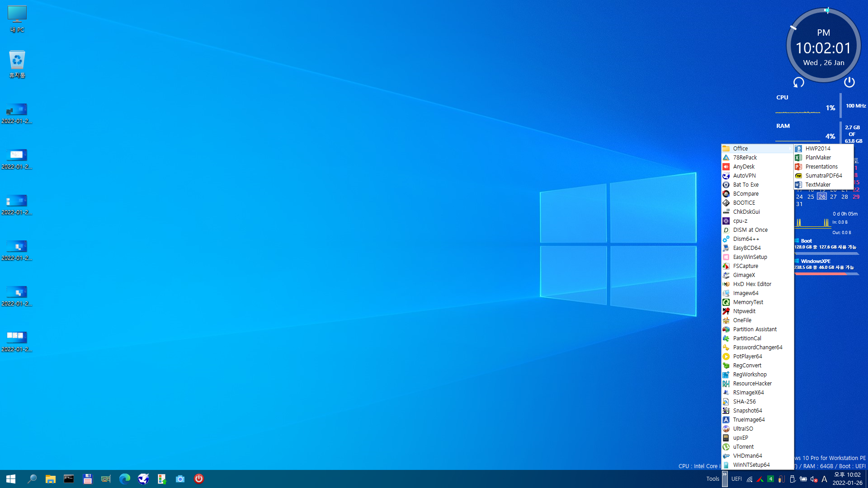Open EasyBCD64 from the list
868x488 pixels.
(x=757, y=248)
